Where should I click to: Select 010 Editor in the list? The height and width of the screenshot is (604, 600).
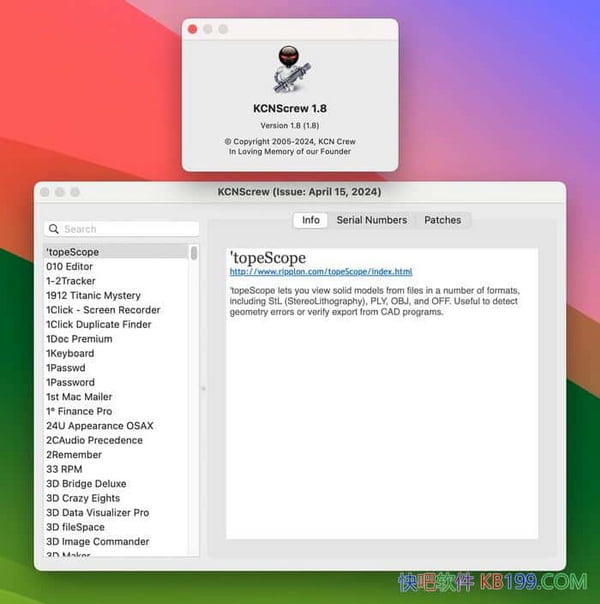point(69,267)
